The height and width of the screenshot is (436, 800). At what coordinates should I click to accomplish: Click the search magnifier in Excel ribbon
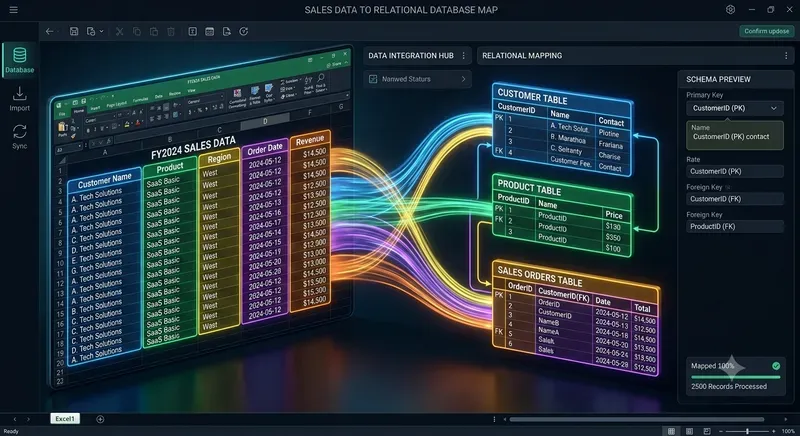coord(321,78)
